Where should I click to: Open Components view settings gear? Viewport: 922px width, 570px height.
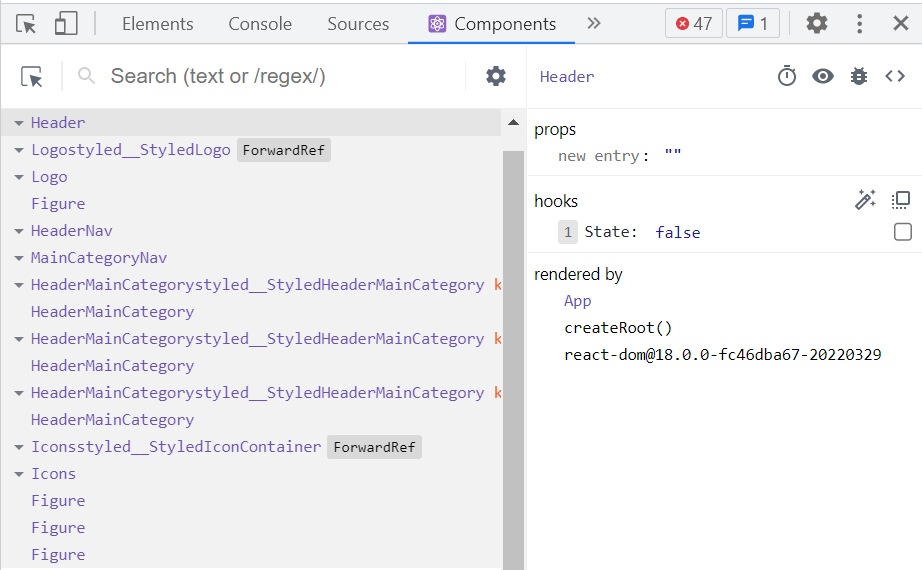(x=496, y=76)
